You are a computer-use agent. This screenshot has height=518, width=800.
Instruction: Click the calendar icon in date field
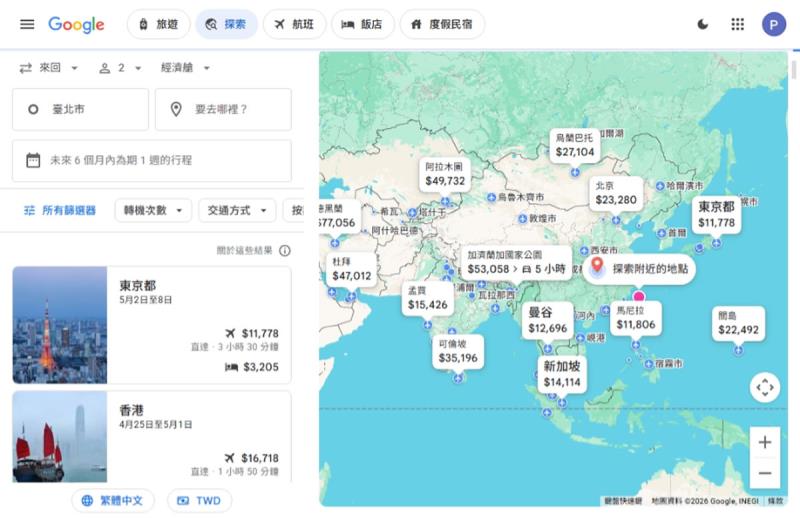coord(33,160)
